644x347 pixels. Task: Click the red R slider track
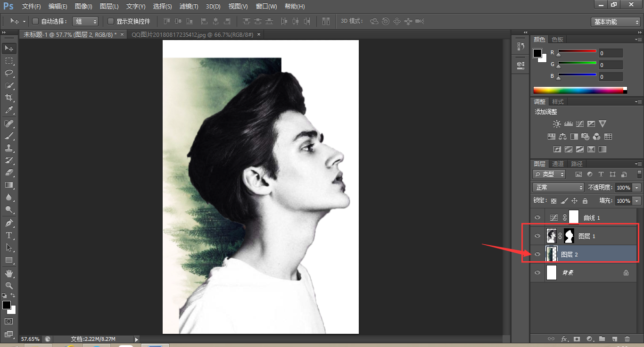point(578,51)
